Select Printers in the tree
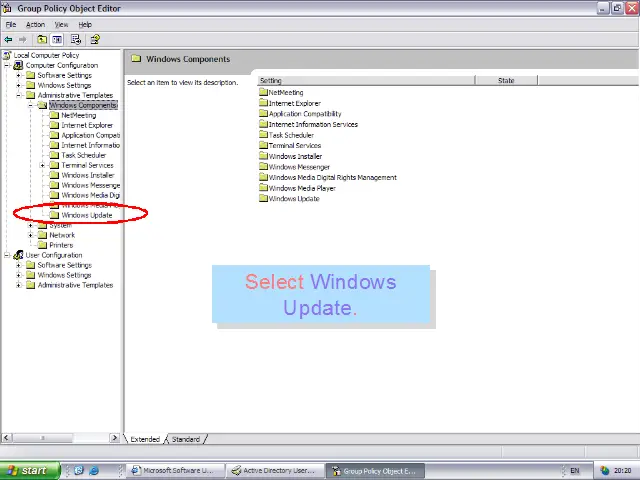The height and width of the screenshot is (480, 640). 61,245
